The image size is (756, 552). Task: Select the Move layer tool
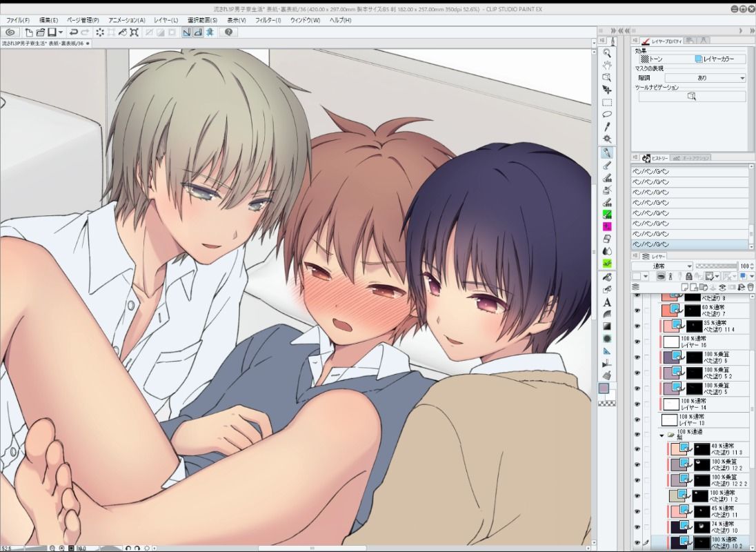tap(607, 90)
